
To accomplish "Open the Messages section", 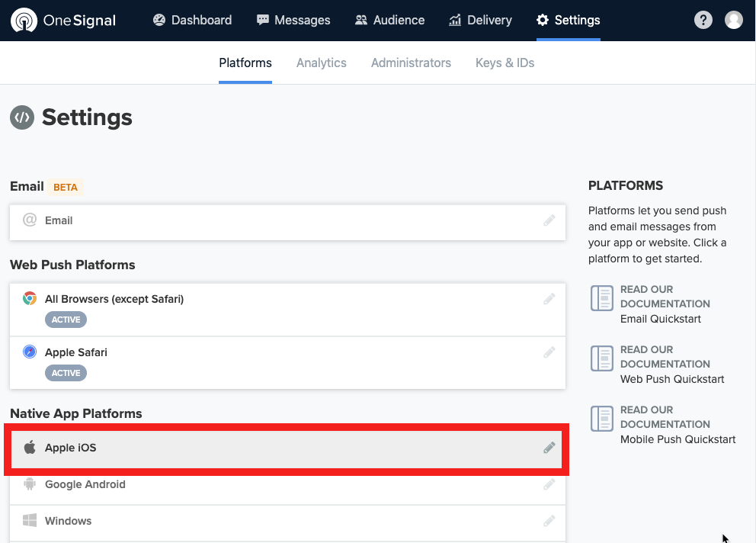I will [x=293, y=21].
